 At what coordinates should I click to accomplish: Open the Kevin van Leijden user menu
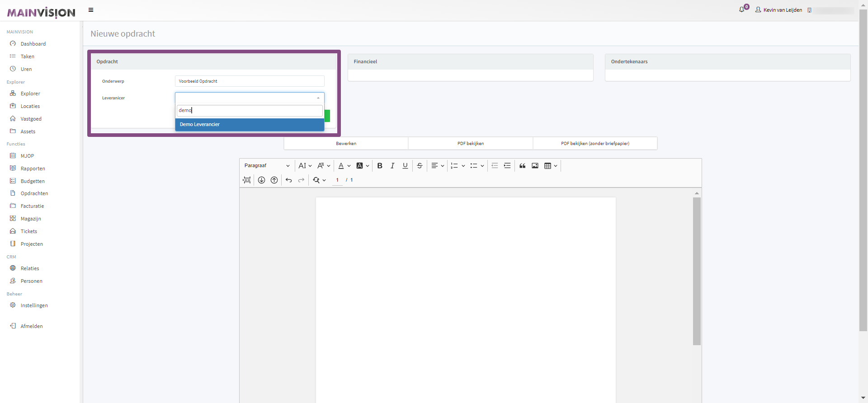click(x=779, y=10)
